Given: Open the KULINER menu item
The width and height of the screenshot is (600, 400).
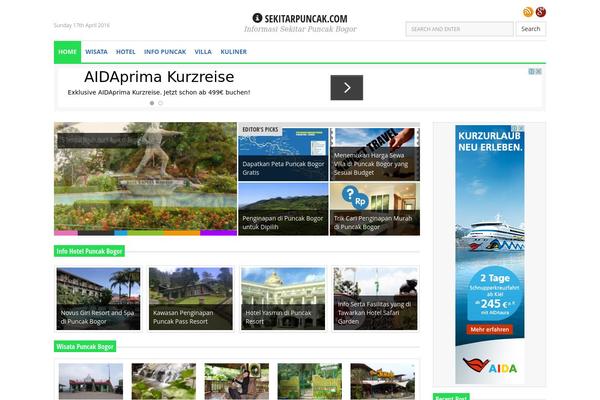Looking at the screenshot, I should pos(233,52).
